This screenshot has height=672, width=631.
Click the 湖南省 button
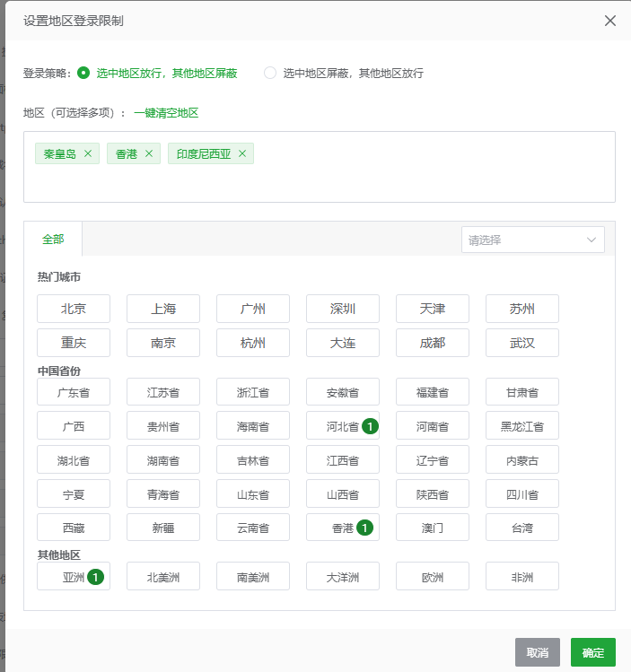pyautogui.click(x=163, y=460)
